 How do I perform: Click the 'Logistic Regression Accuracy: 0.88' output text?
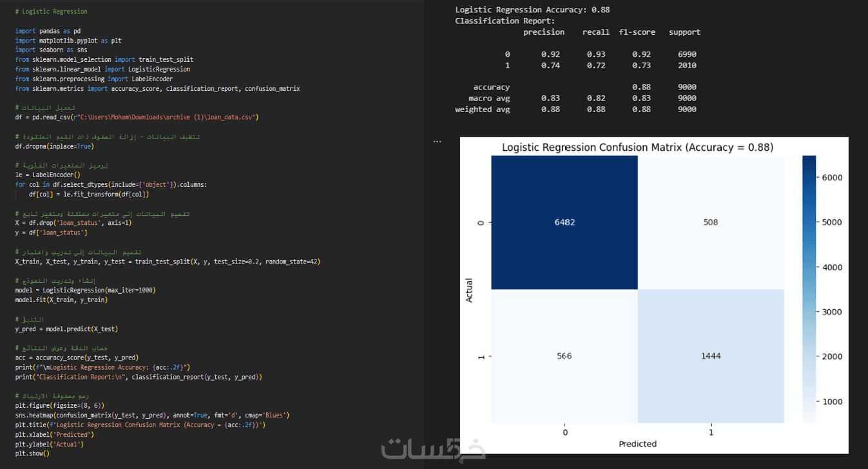pyautogui.click(x=532, y=10)
